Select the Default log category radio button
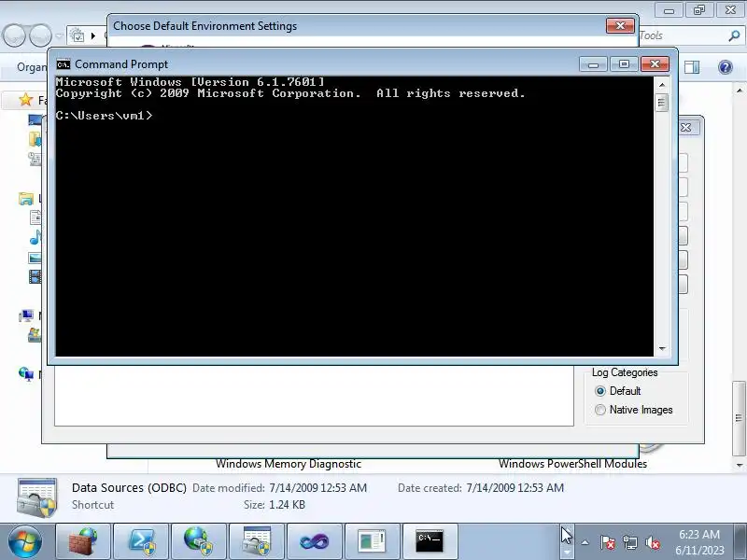Viewport: 747px width, 560px height. [x=600, y=391]
